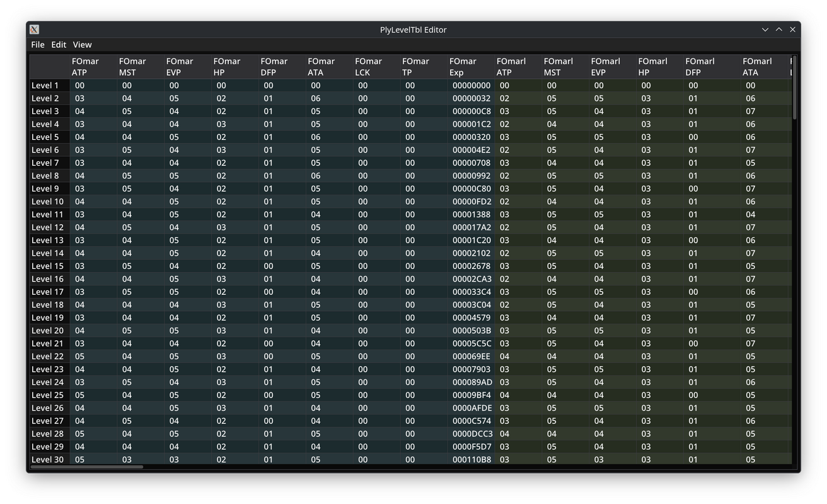The image size is (827, 504).
Task: Click the window shade down-arrow button
Action: pos(765,30)
